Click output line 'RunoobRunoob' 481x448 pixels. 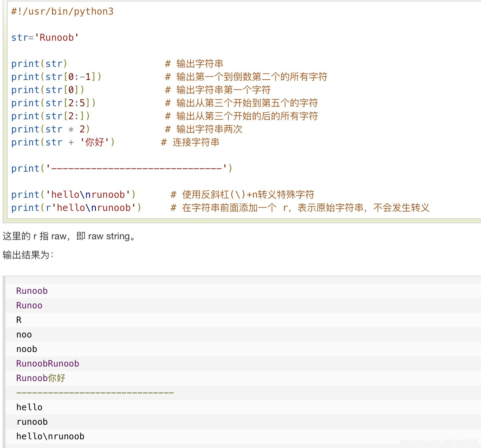point(48,364)
